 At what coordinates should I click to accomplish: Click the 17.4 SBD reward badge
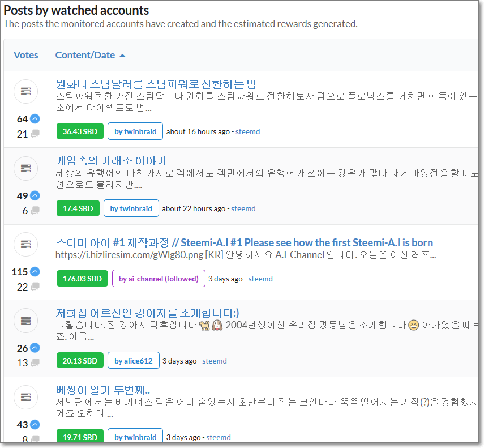pos(78,208)
